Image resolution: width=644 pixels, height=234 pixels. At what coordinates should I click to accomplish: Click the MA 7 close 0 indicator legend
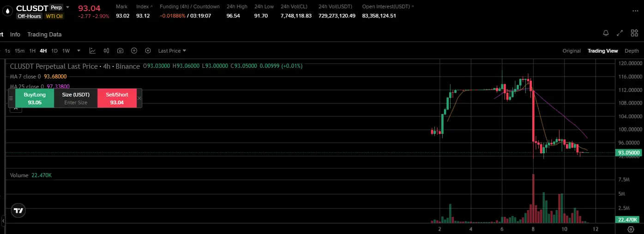point(38,77)
